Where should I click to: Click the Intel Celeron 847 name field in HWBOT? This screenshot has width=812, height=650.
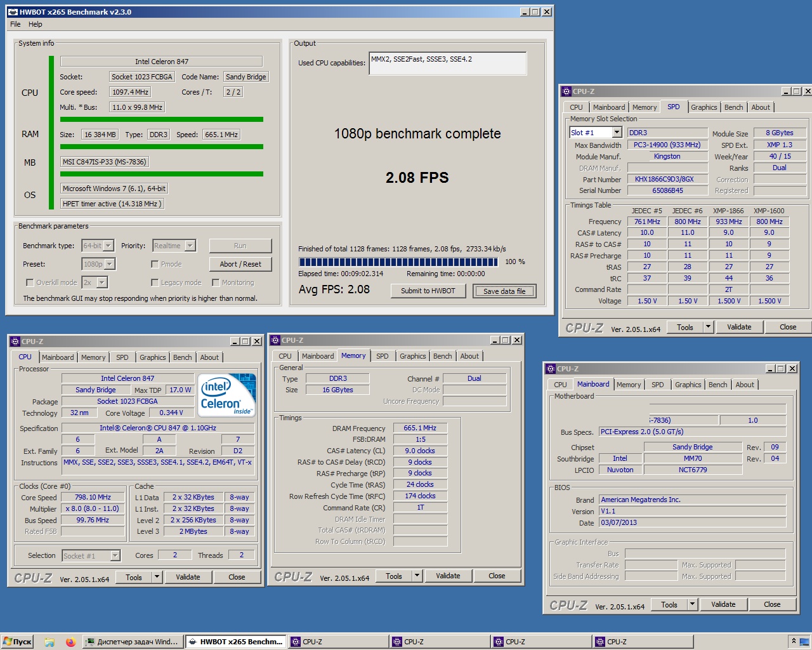[161, 62]
